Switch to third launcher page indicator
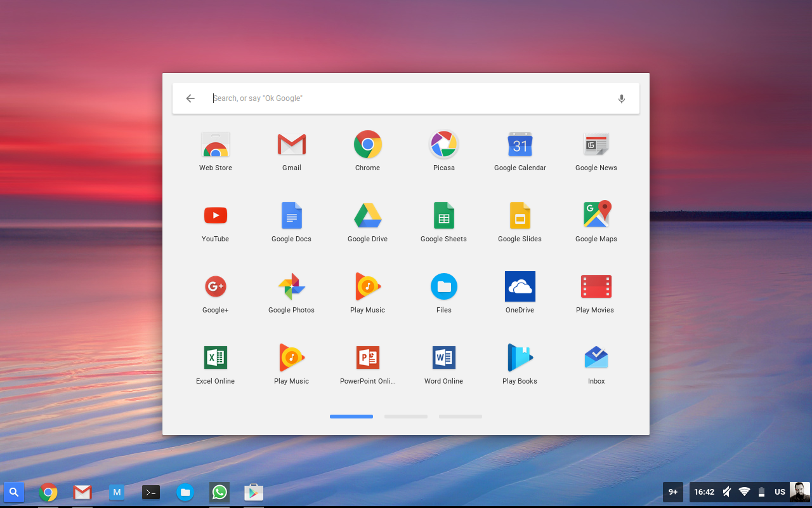 click(x=461, y=417)
